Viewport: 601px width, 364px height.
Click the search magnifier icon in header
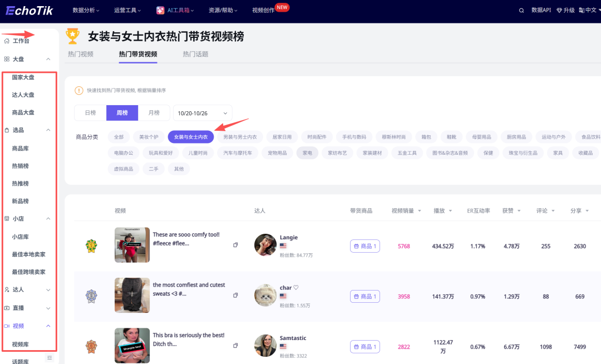(x=521, y=10)
